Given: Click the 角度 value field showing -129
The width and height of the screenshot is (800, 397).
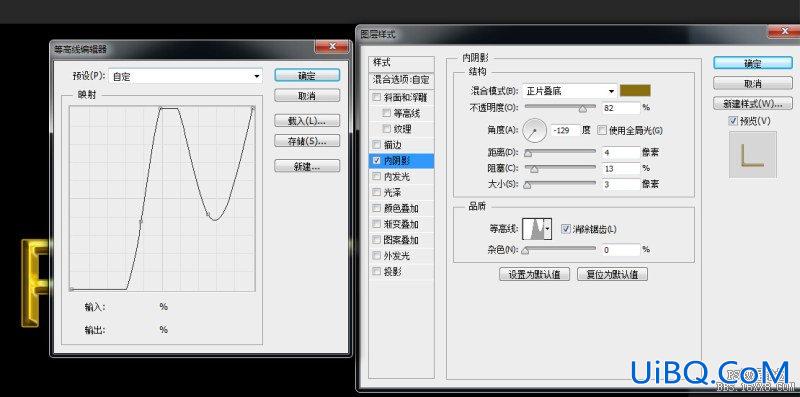Looking at the screenshot, I should pyautogui.click(x=565, y=130).
